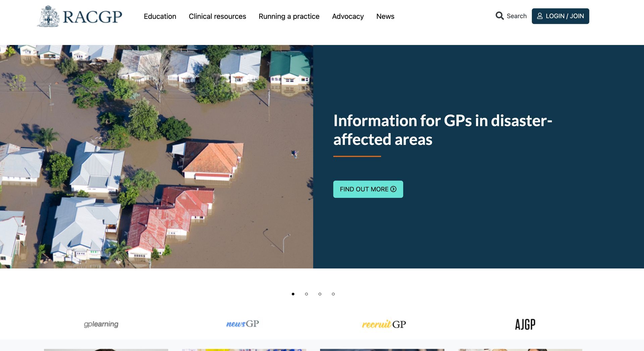Select the second carousel dot
The height and width of the screenshot is (351, 644).
point(307,294)
